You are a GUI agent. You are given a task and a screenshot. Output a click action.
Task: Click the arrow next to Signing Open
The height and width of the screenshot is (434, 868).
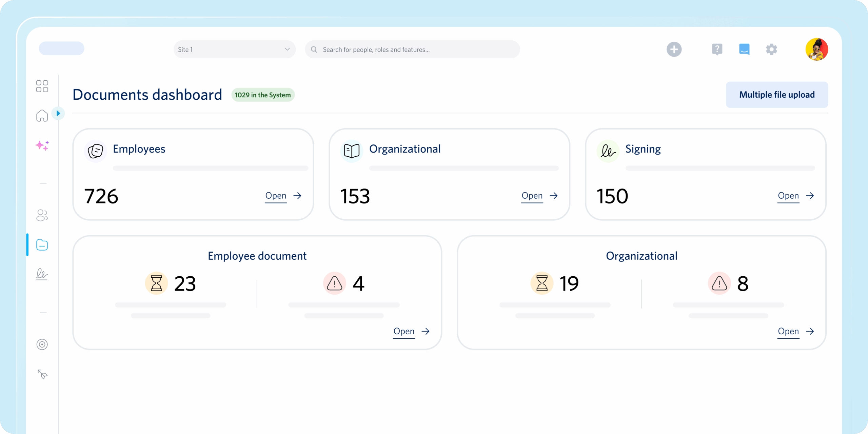pyautogui.click(x=810, y=196)
